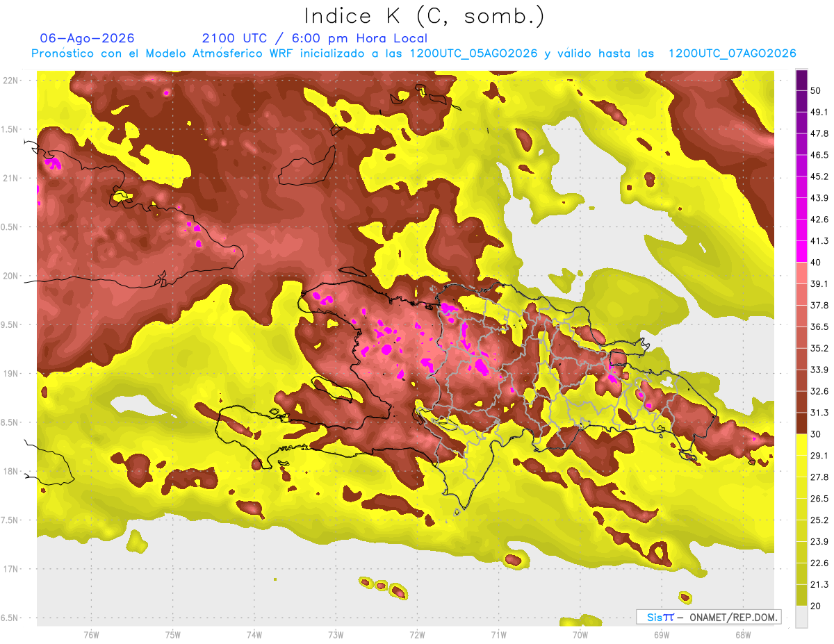Select the dark brown swatch between 30 and 31.3
This screenshot has width=834, height=644.
pos(801,423)
